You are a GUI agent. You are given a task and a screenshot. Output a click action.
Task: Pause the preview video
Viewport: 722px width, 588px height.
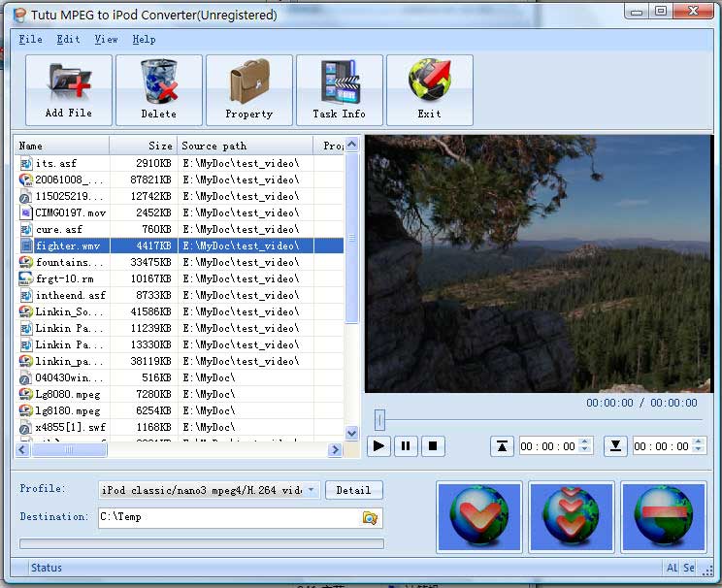[406, 445]
